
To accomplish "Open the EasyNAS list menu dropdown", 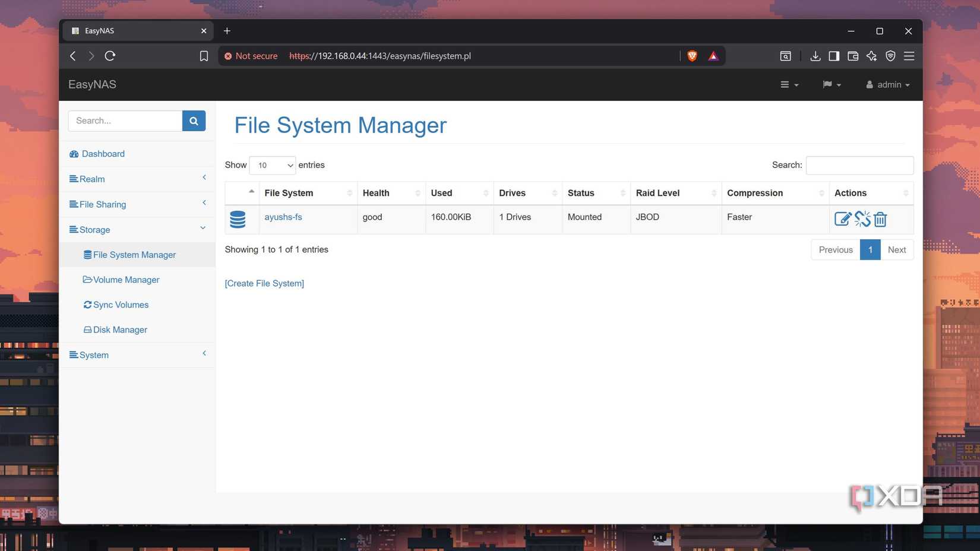I will (789, 85).
